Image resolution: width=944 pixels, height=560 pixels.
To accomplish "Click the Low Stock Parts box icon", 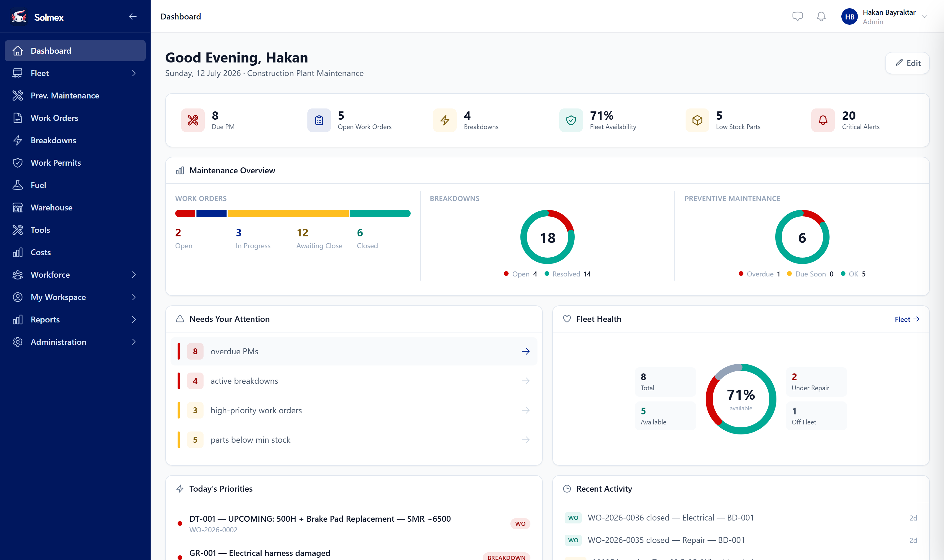I will pos(697,120).
